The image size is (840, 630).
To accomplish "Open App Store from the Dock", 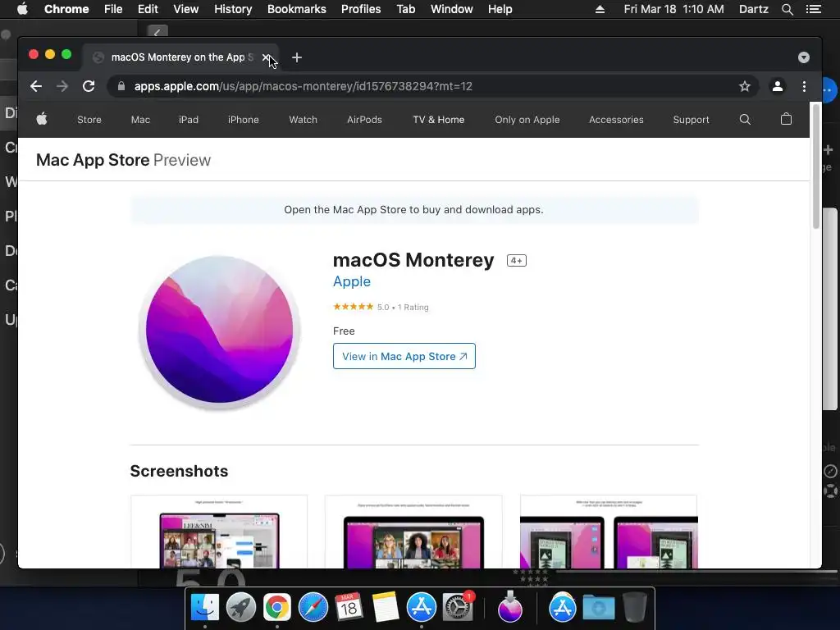I will coord(422,608).
